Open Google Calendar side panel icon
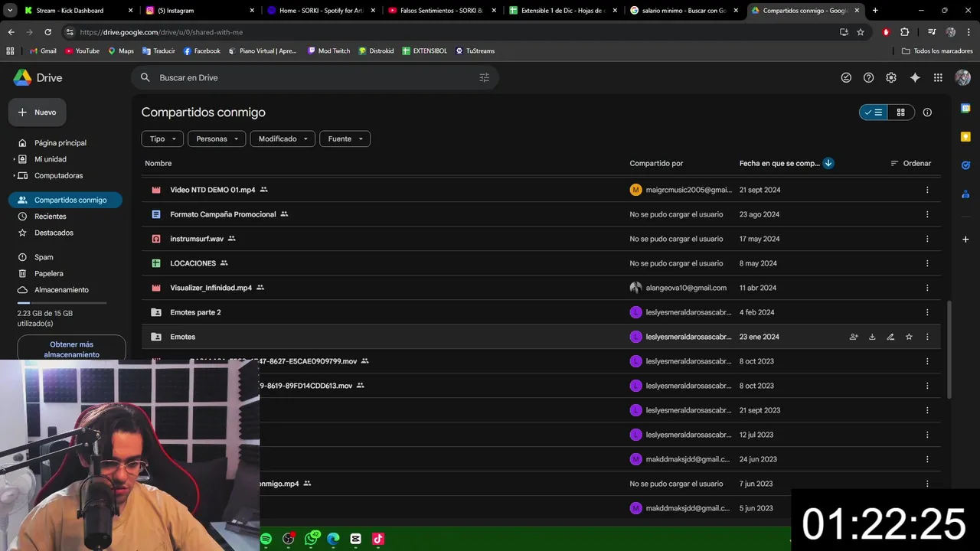The image size is (980, 551). coord(965,109)
